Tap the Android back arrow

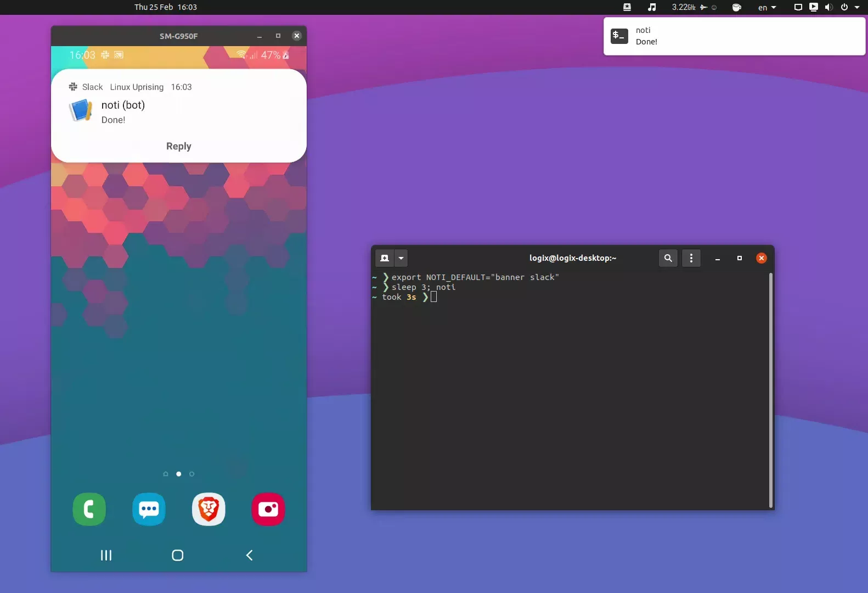[x=249, y=555]
